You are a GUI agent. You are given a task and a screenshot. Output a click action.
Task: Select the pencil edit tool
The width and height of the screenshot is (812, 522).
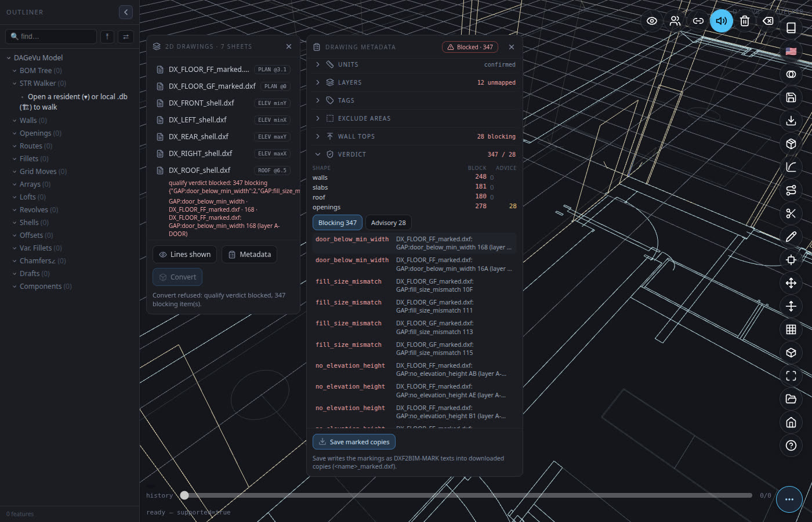(791, 237)
